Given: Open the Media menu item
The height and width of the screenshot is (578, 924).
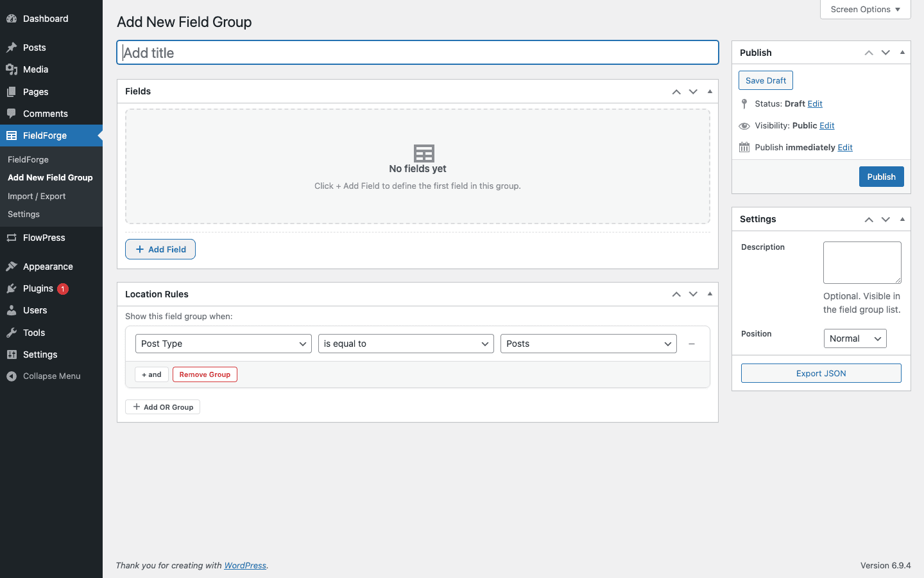Looking at the screenshot, I should 51,69.
